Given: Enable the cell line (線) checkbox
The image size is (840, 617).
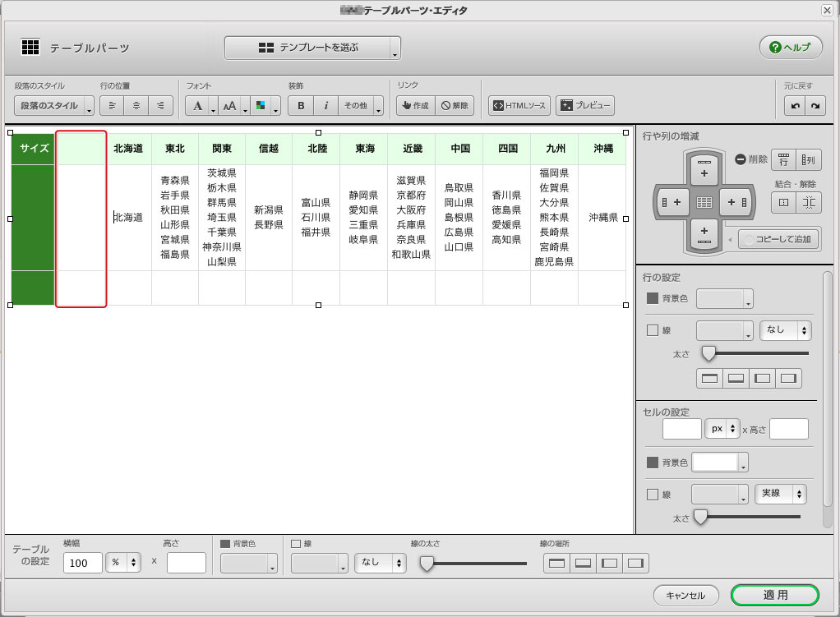Looking at the screenshot, I should pos(653,495).
